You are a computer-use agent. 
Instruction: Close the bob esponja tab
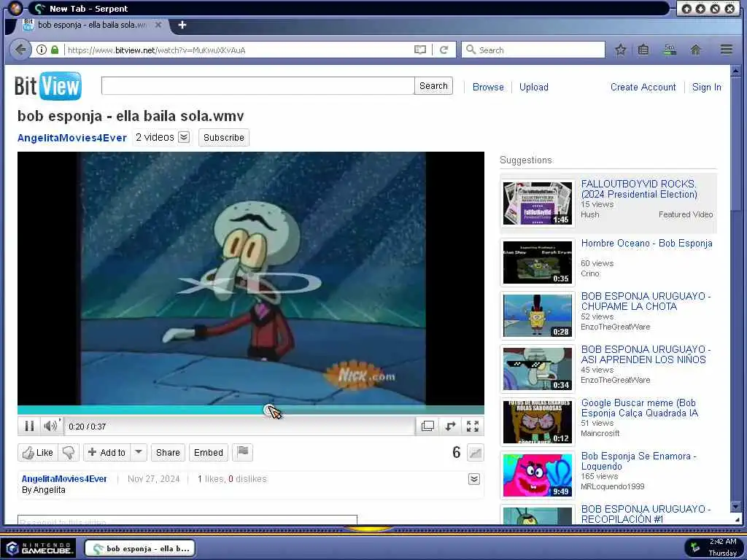(158, 25)
